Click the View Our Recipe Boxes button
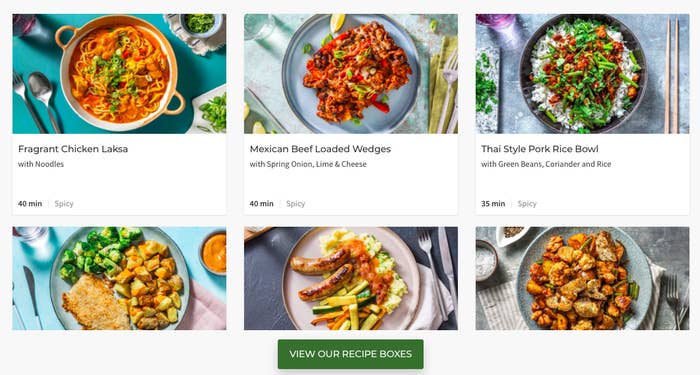Viewport: 700px width, 375px height. [x=350, y=354]
